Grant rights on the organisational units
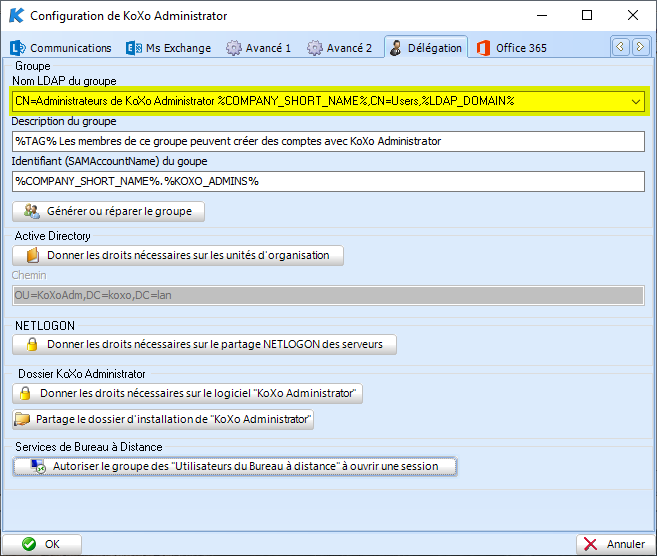657x556 pixels. click(x=178, y=255)
